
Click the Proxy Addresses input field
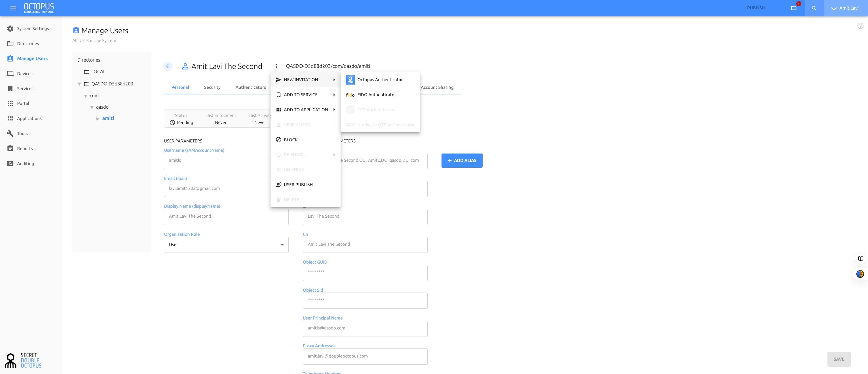tap(365, 356)
